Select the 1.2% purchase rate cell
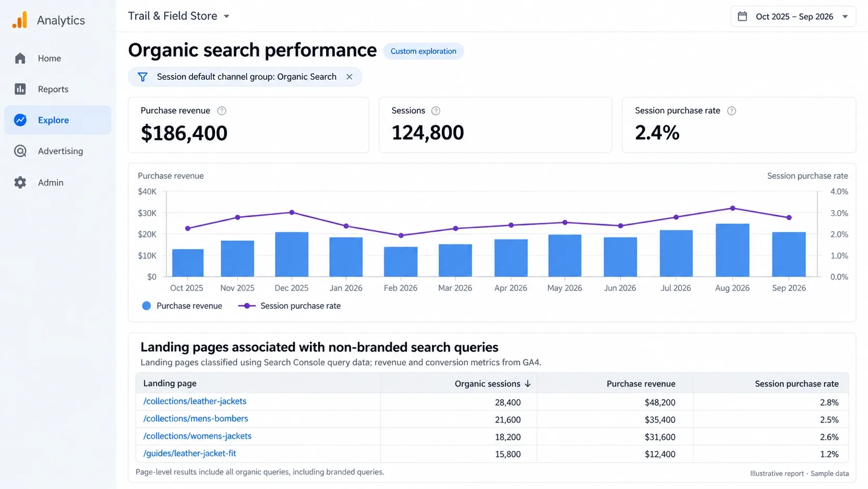 829,454
